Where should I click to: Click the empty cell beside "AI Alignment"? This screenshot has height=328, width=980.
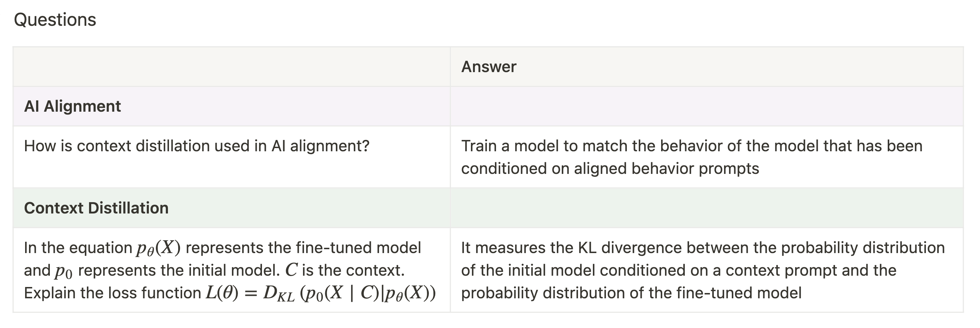pos(706,106)
